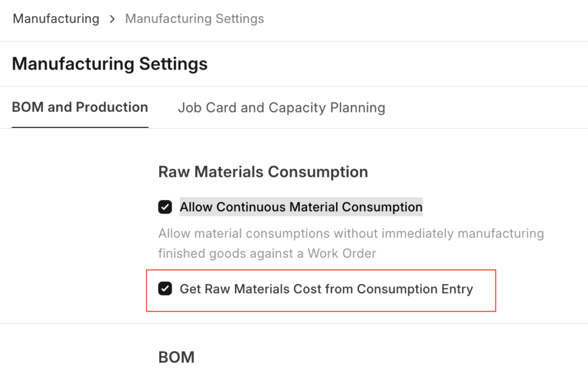Click the breadcrumb chevron separator arrow
This screenshot has height=369, width=588.
[x=112, y=19]
